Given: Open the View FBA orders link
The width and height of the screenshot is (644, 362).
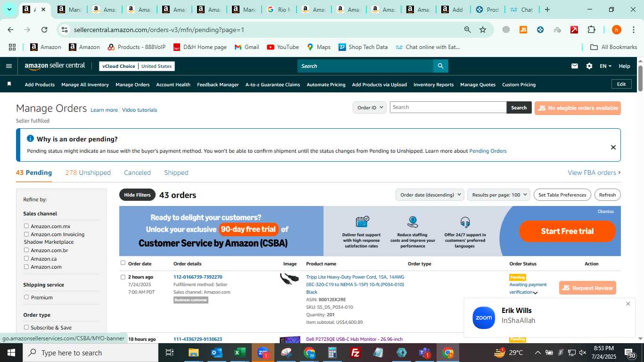Looking at the screenshot, I should (x=594, y=173).
